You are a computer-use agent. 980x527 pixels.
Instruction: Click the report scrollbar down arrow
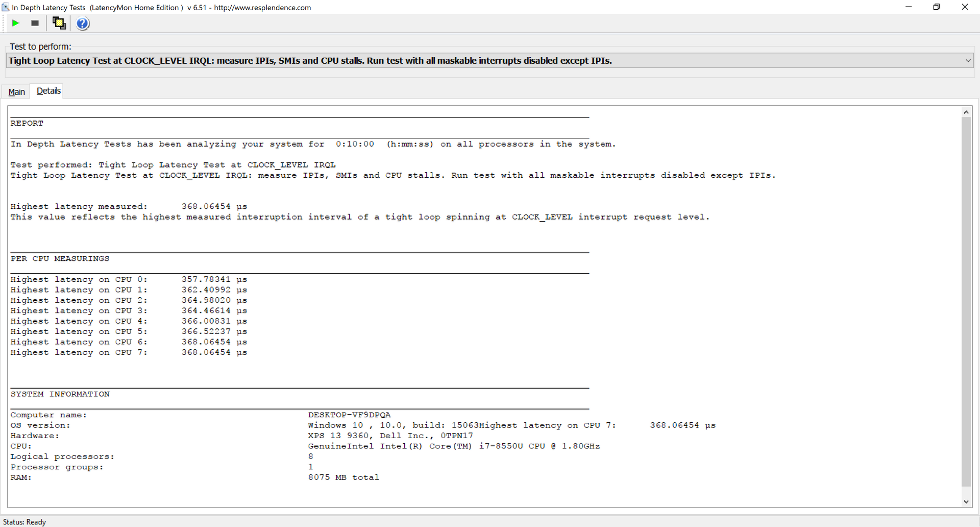966,501
